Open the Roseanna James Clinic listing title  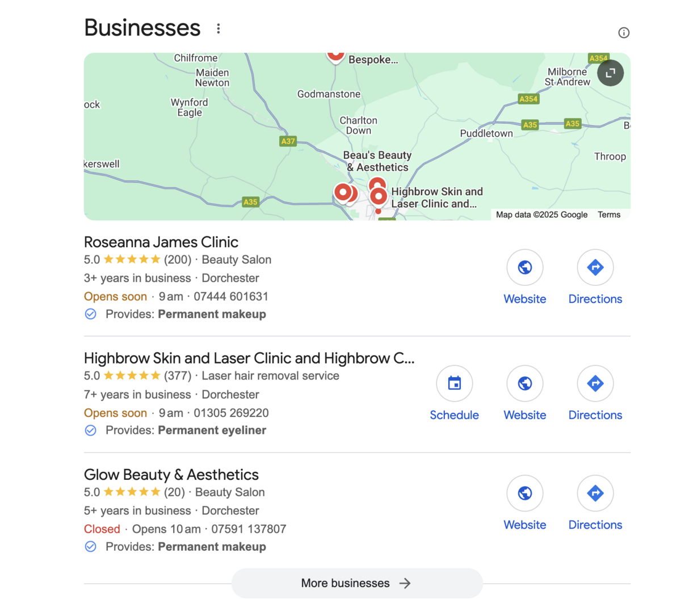(x=161, y=242)
